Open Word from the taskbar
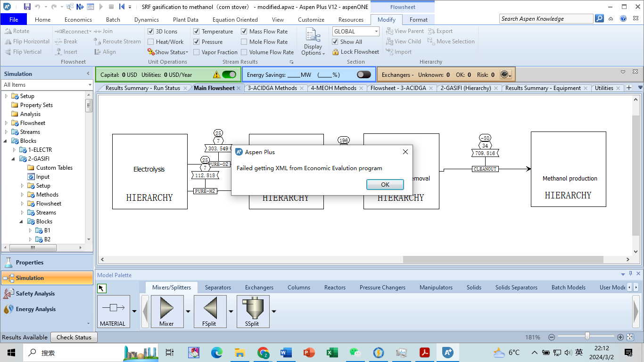 286,353
